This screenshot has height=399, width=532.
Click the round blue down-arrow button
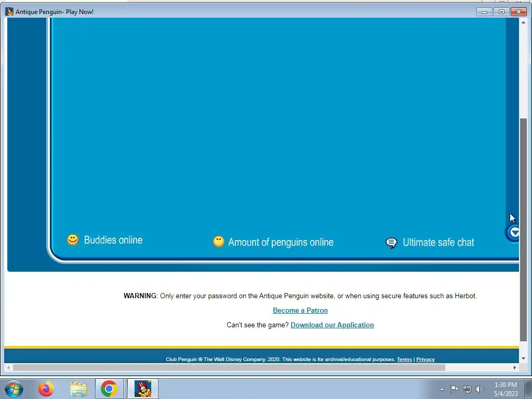(x=514, y=233)
